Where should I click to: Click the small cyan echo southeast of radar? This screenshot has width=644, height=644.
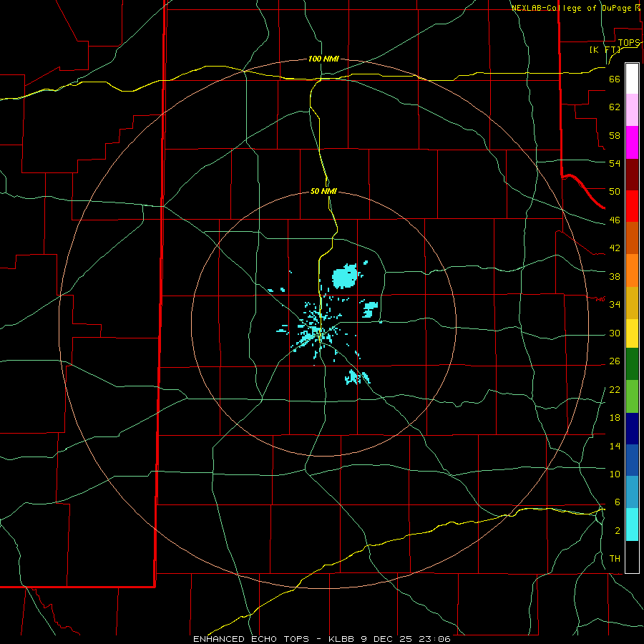357,377
